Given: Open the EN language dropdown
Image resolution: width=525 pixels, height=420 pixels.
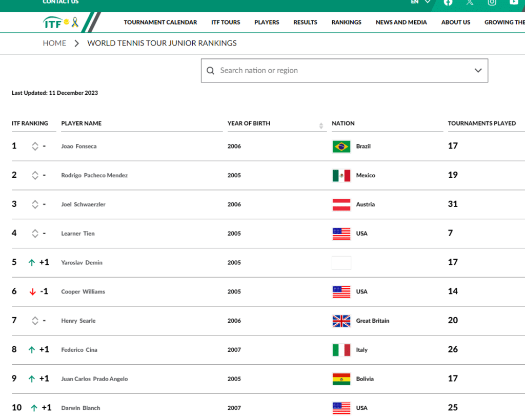Looking at the screenshot, I should coord(420,2).
